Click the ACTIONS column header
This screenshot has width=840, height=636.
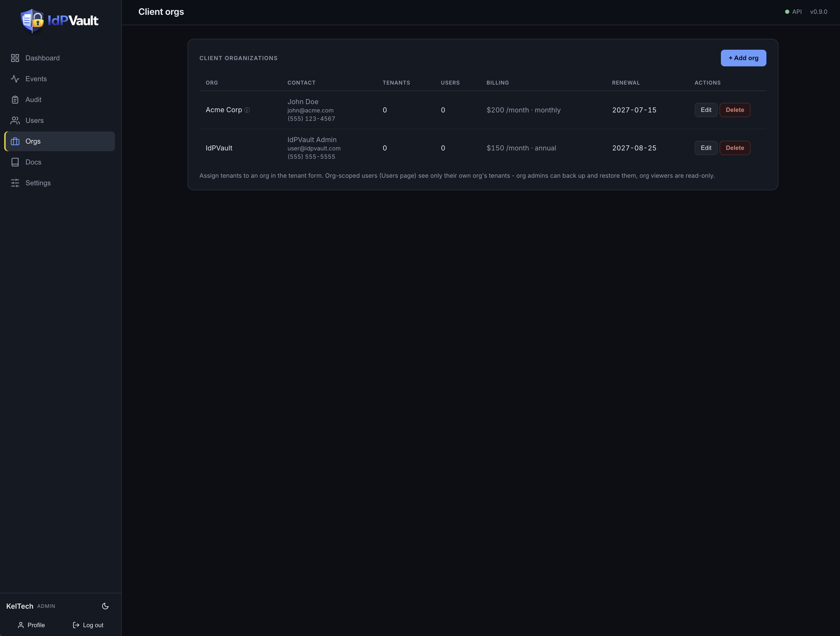point(707,82)
